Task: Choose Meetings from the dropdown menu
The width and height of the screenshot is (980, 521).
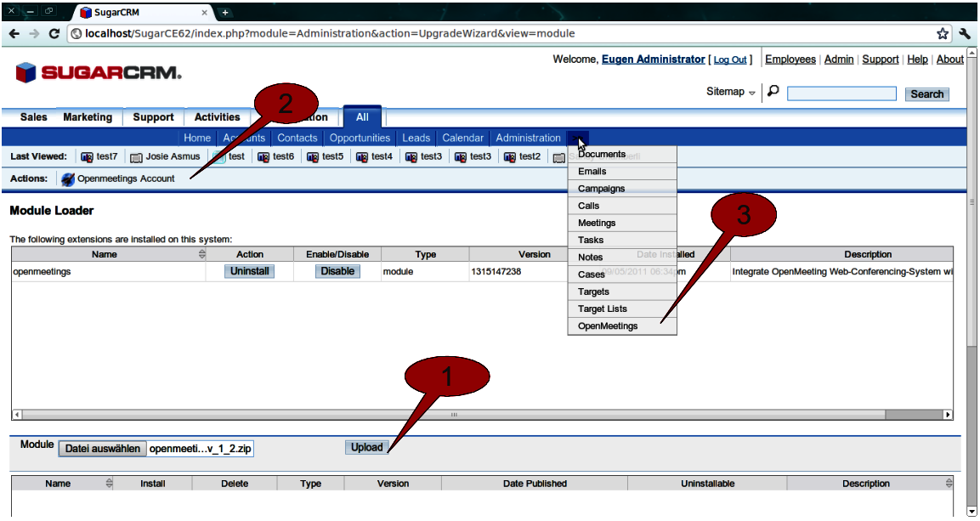Action: pyautogui.click(x=622, y=223)
